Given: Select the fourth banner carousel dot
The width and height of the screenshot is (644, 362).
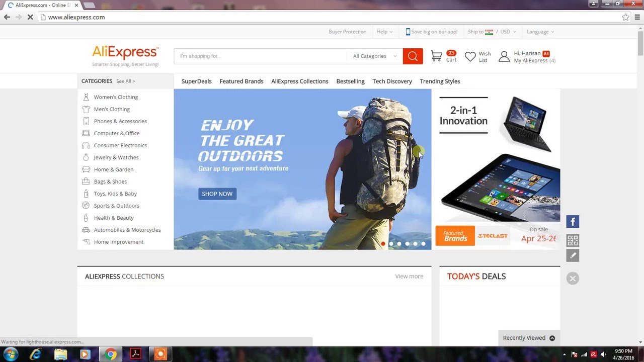Looking at the screenshot, I should coord(408,244).
